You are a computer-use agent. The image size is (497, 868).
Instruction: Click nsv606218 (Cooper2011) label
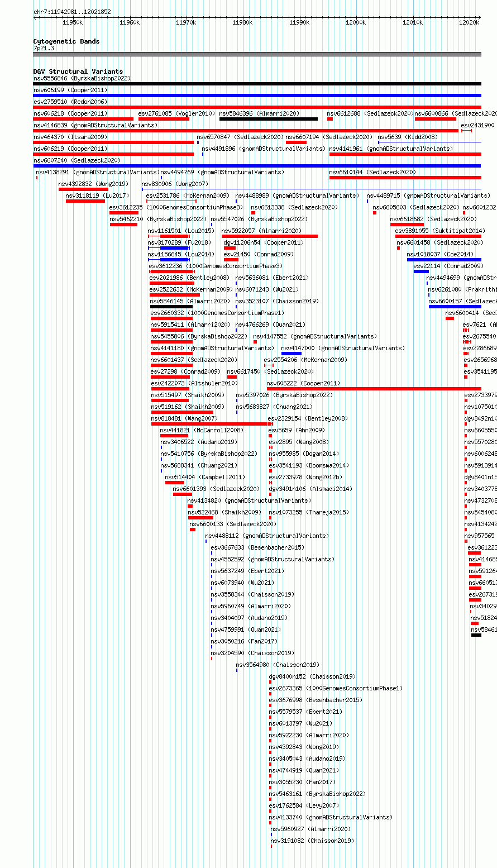(70, 114)
